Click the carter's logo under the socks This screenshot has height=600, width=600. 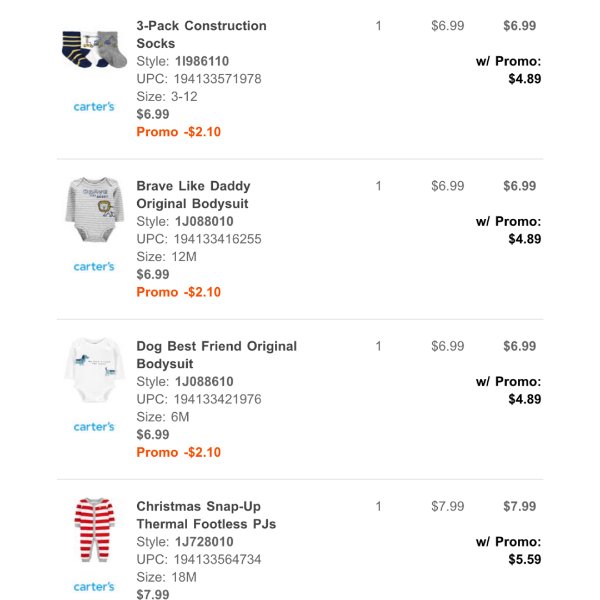point(94,106)
